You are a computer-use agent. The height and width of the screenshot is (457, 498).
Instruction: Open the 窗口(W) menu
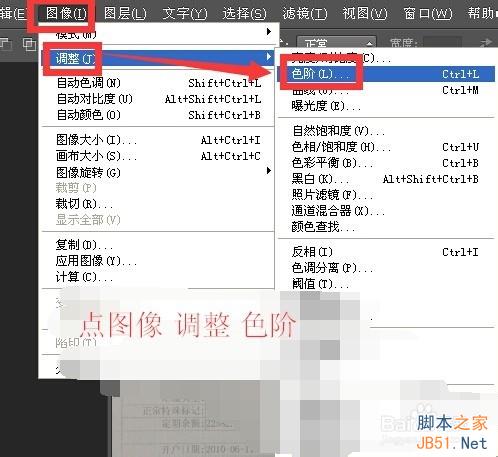[428, 14]
